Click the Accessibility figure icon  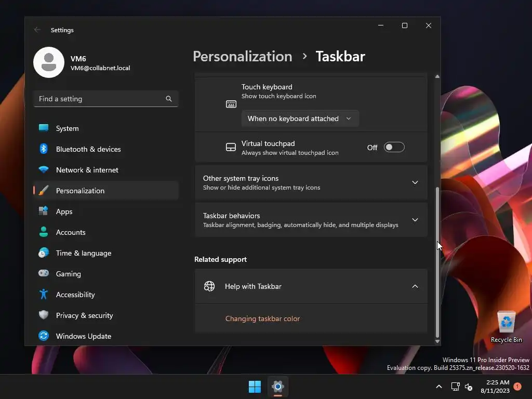(x=44, y=294)
